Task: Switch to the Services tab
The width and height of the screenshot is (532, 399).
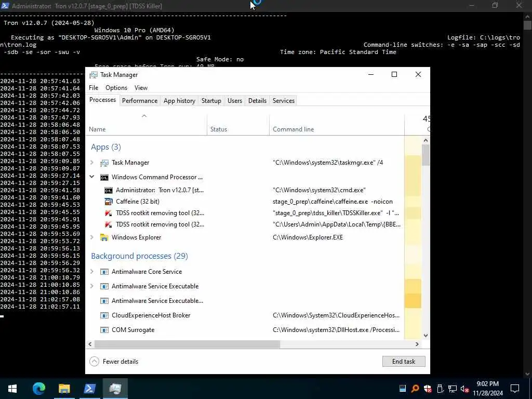Action: coord(283,100)
